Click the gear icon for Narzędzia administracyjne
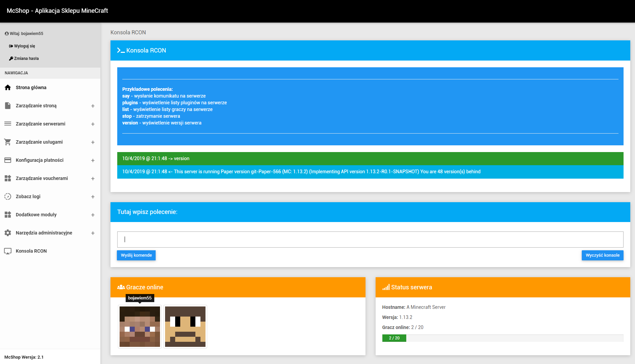This screenshot has width=635, height=364. point(8,233)
